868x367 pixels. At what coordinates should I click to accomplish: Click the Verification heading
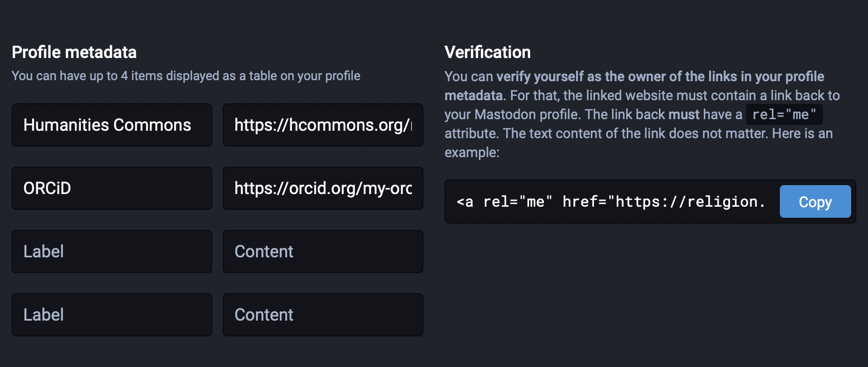(x=487, y=52)
